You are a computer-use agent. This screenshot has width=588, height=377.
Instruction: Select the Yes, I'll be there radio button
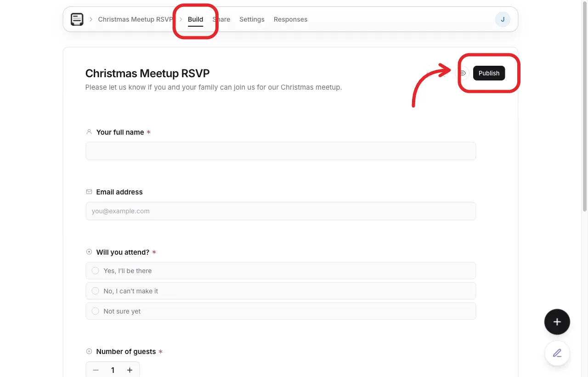click(96, 271)
